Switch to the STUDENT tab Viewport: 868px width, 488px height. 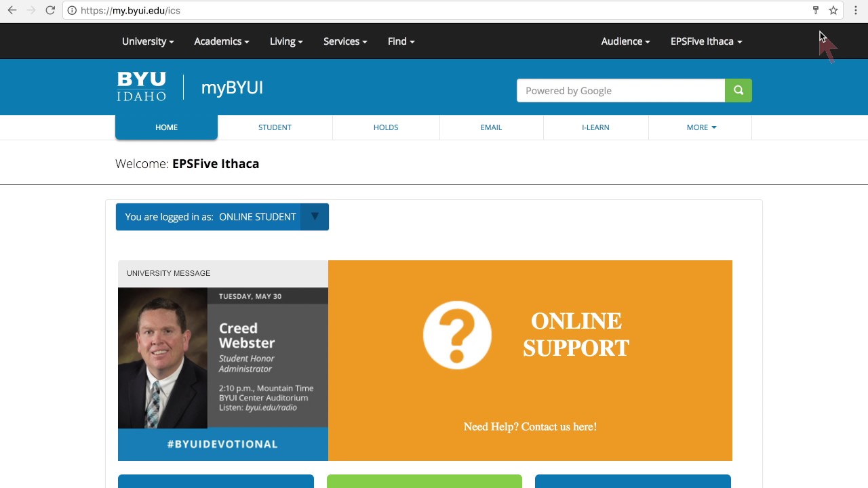tap(275, 127)
